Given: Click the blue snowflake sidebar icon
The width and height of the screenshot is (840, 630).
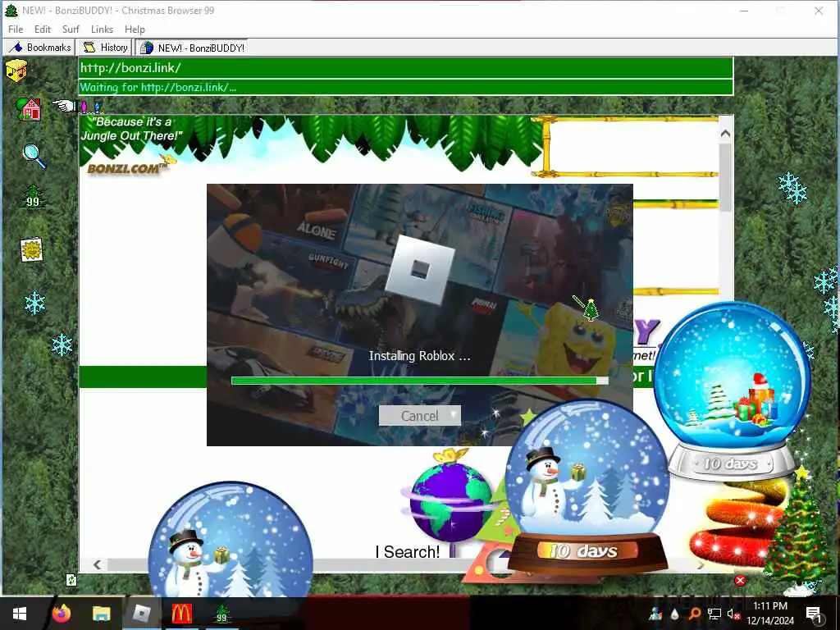Looking at the screenshot, I should coord(35,303).
